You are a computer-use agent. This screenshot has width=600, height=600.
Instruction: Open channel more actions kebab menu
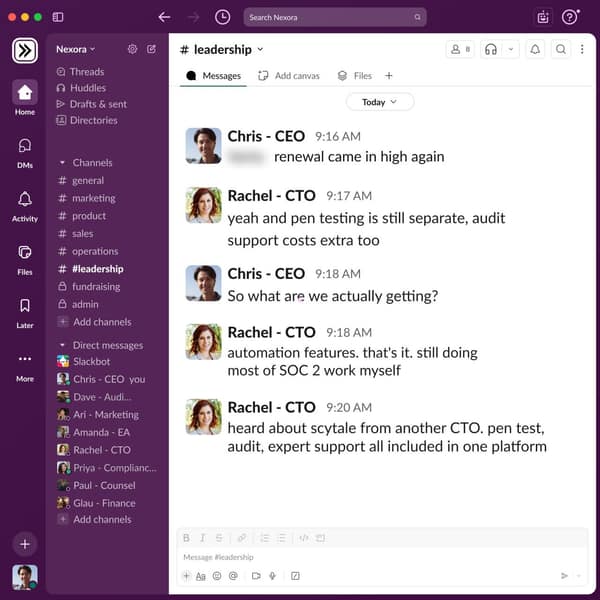click(x=582, y=49)
